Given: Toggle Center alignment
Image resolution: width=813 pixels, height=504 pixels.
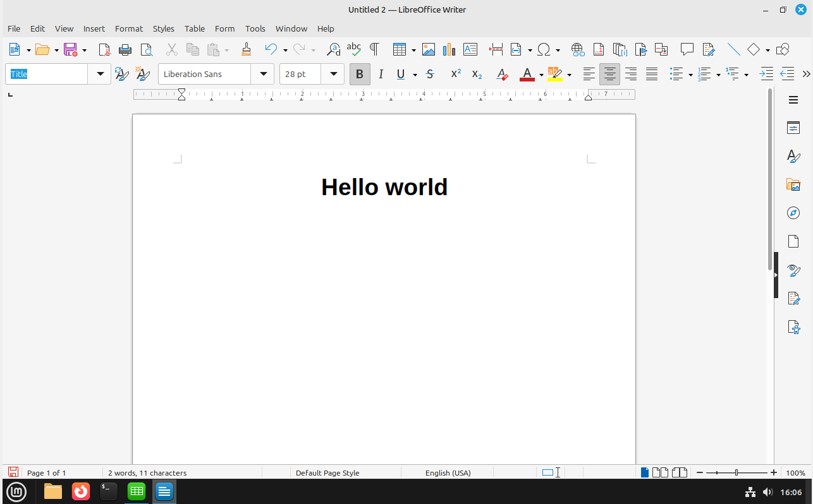Looking at the screenshot, I should [610, 74].
